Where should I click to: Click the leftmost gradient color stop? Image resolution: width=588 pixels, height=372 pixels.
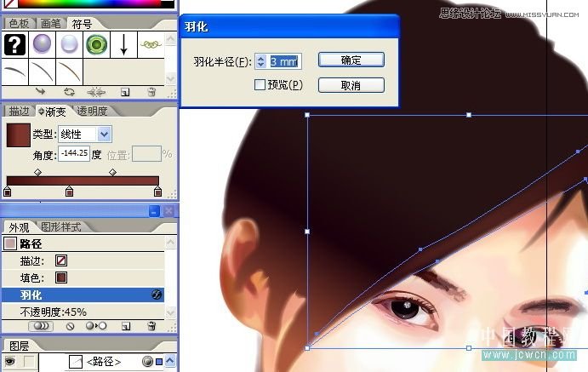[7, 192]
